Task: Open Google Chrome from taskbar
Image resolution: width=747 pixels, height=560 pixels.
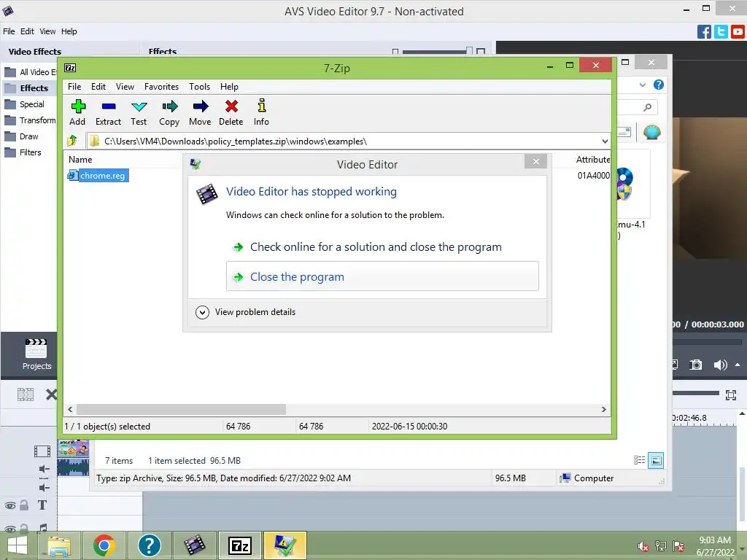Action: (x=104, y=545)
